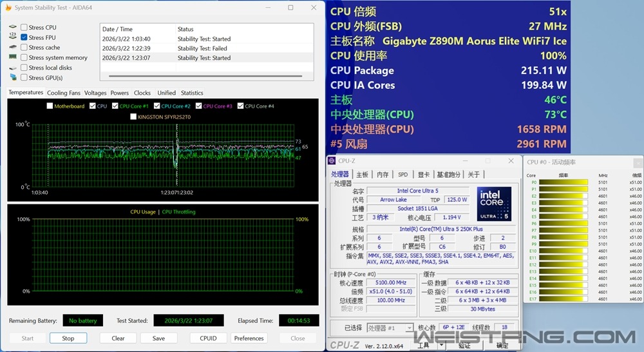Image resolution: width=644 pixels, height=352 pixels.
Task: Click the Intel Core Ultra 5 logo badge
Action: coord(495,203)
